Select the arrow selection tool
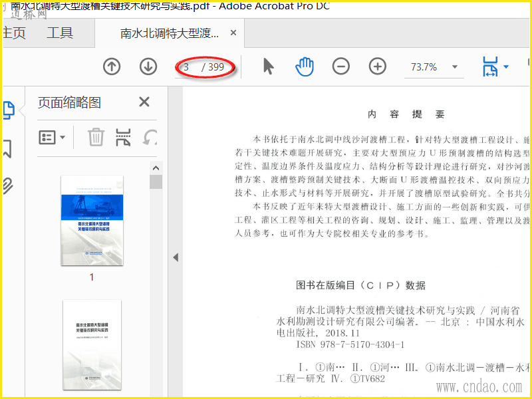This screenshot has width=532, height=399. pyautogui.click(x=268, y=66)
